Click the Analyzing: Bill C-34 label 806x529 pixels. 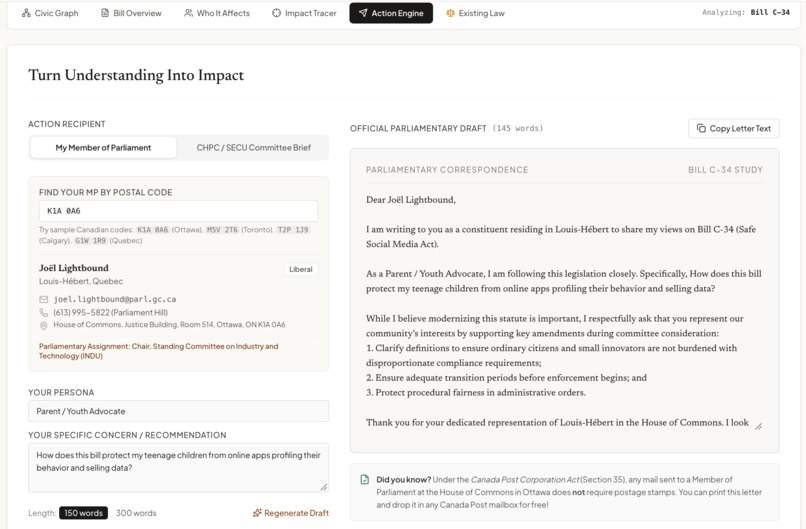tap(746, 12)
